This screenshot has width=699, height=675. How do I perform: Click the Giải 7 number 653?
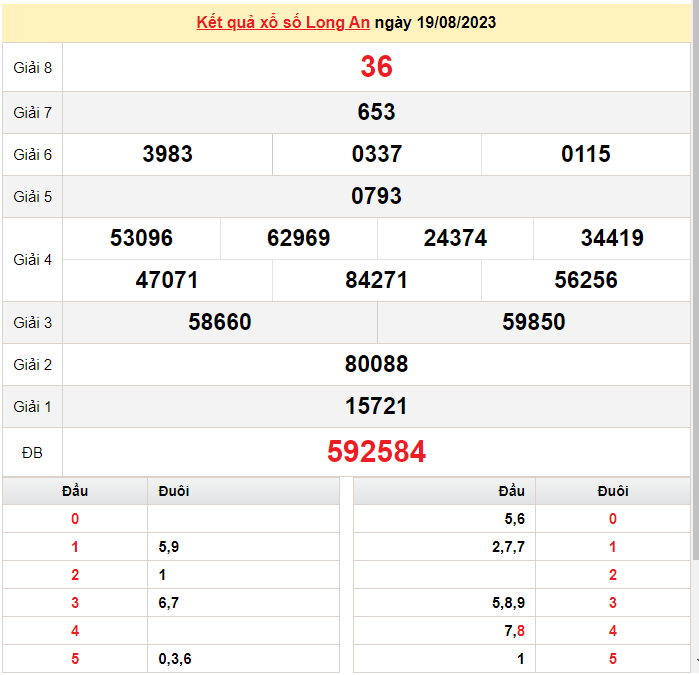[x=376, y=112]
